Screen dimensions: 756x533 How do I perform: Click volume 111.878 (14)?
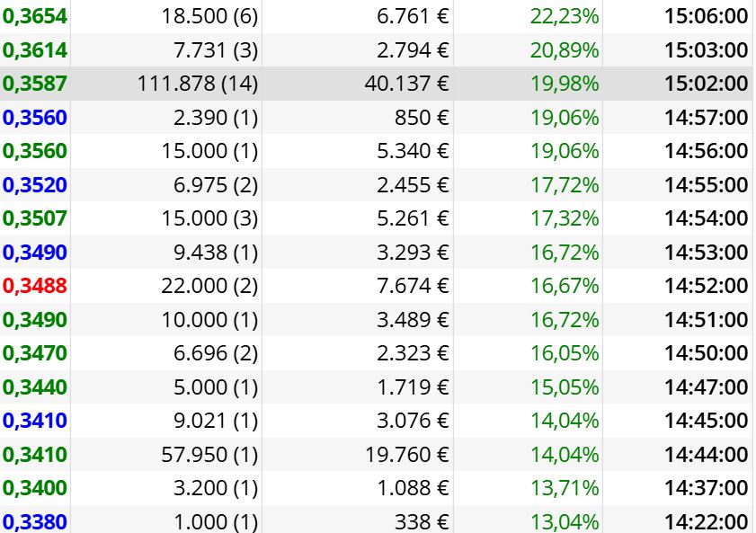pyautogui.click(x=198, y=84)
